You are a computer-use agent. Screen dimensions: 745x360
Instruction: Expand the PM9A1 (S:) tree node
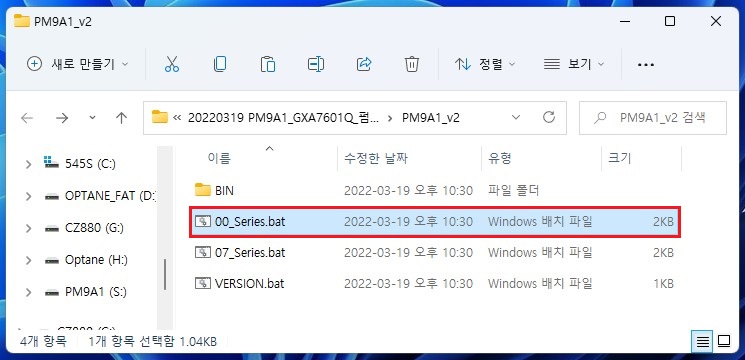28,293
